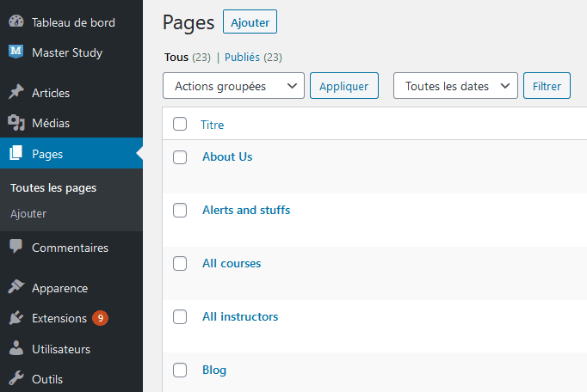
Task: Click the Ajouter button beside Pages heading
Action: click(x=250, y=21)
